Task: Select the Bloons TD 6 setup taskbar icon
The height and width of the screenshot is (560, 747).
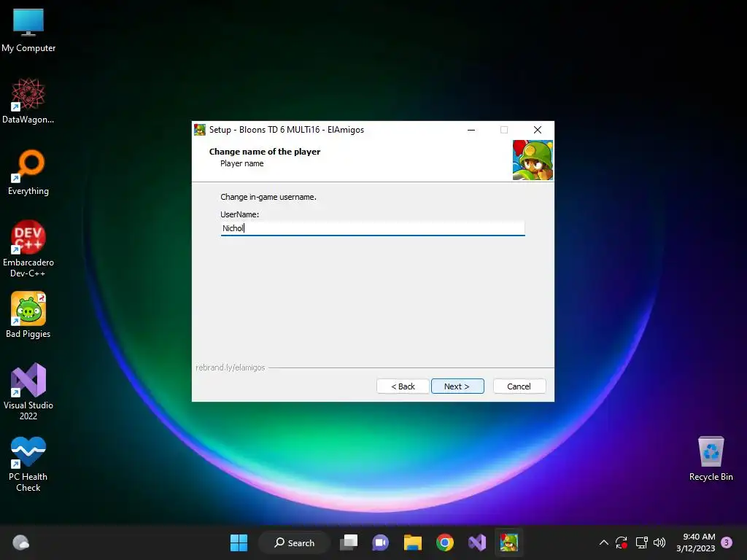Action: (x=508, y=542)
